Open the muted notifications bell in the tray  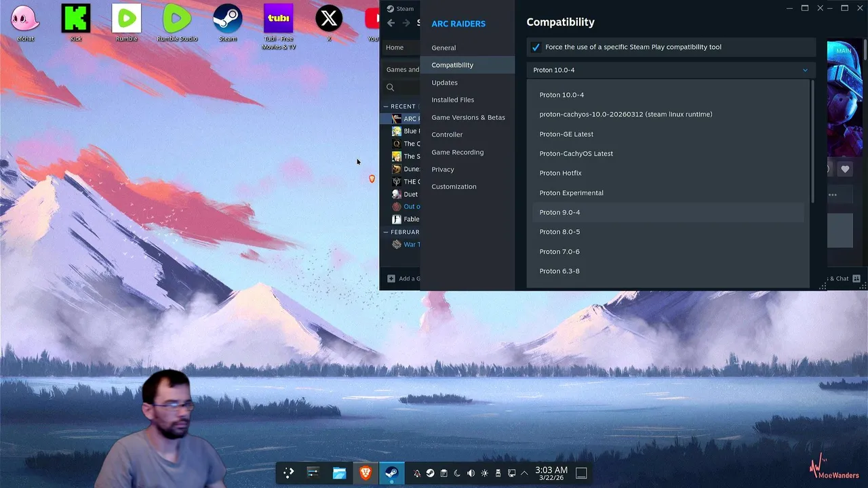point(417,473)
